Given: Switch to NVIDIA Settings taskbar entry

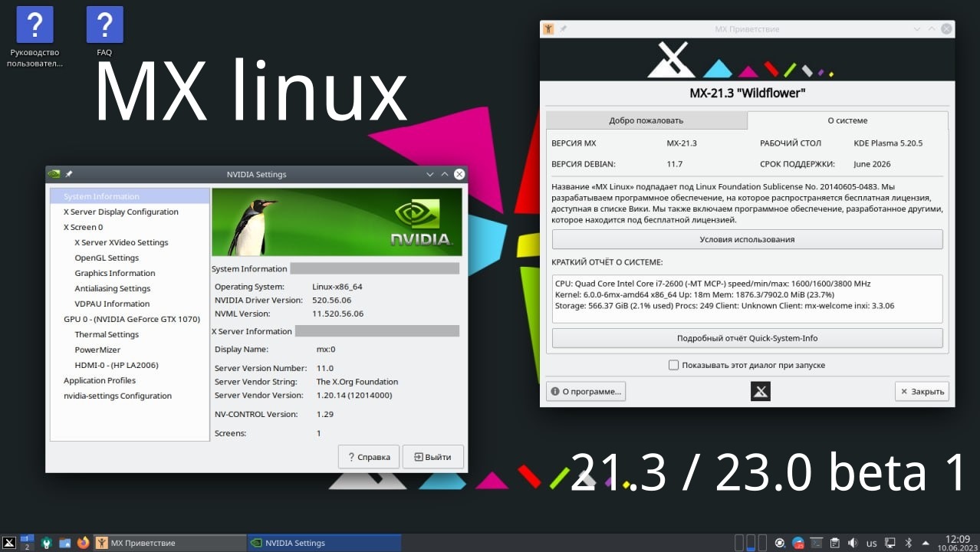Looking at the screenshot, I should coord(324,543).
